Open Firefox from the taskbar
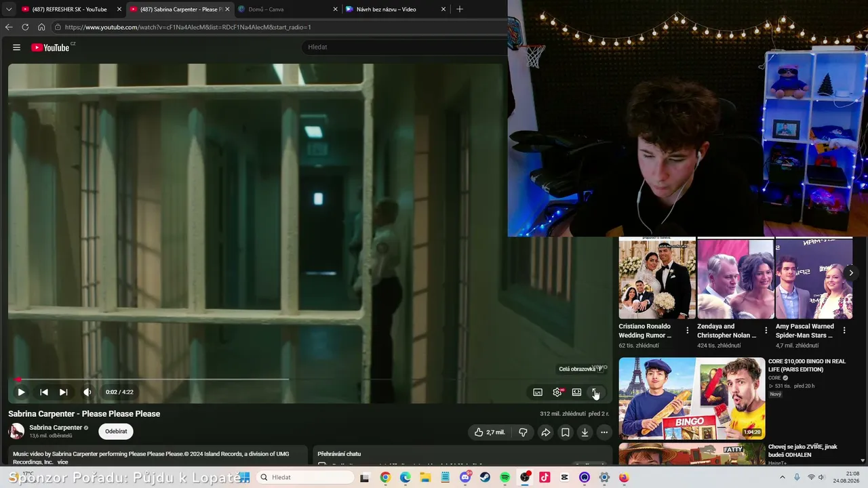Image resolution: width=868 pixels, height=488 pixels. tap(625, 477)
